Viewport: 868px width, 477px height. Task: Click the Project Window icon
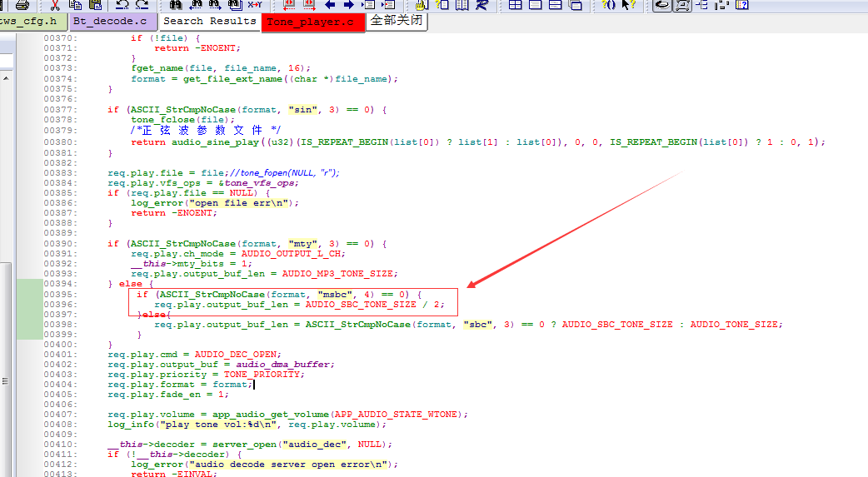pyautogui.click(x=722, y=5)
